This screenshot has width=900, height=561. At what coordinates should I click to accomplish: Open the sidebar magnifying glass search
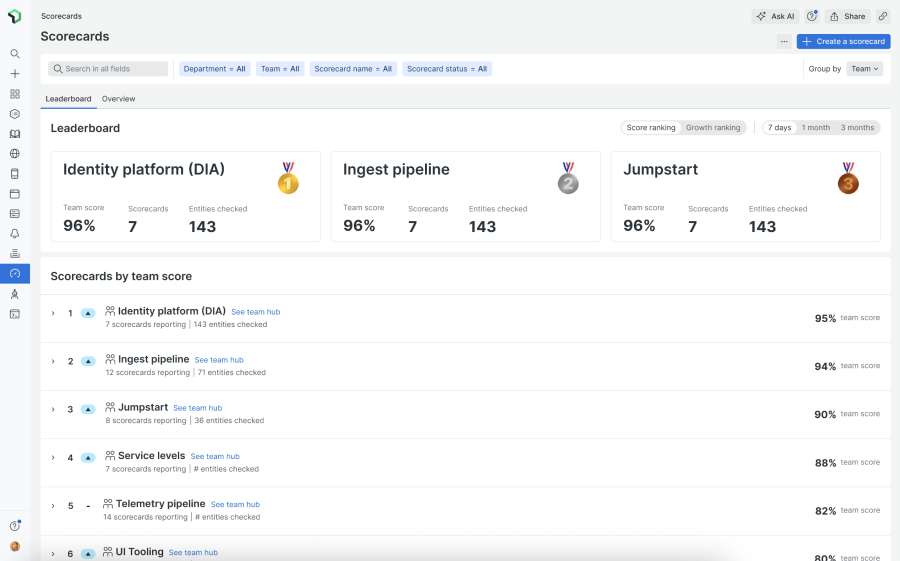[x=15, y=54]
